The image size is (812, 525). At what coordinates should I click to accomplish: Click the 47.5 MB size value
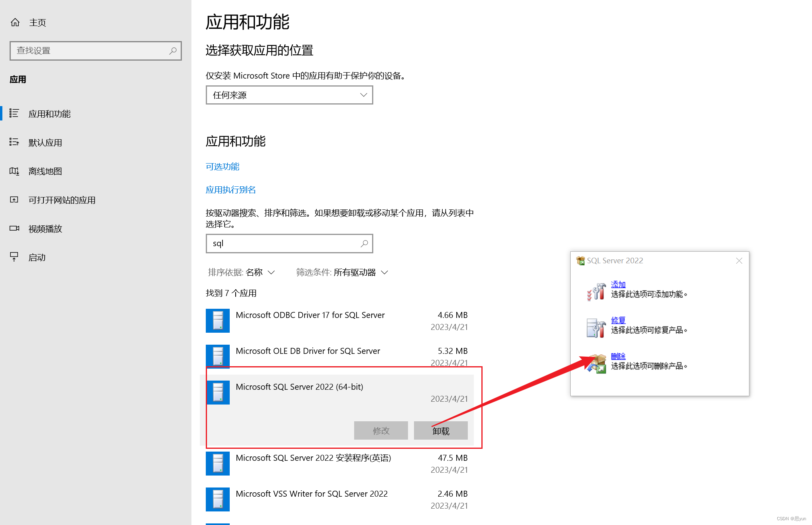pos(453,458)
